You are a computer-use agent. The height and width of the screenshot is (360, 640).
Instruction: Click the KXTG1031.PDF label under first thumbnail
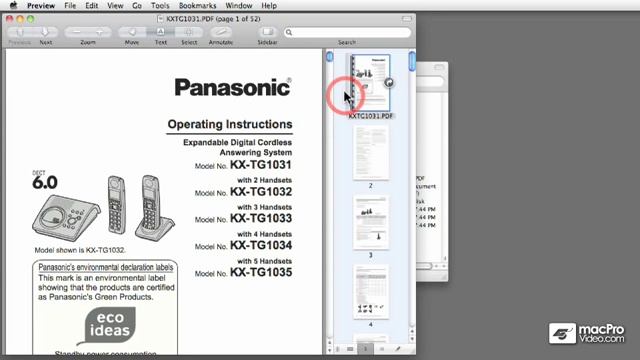pos(371,116)
